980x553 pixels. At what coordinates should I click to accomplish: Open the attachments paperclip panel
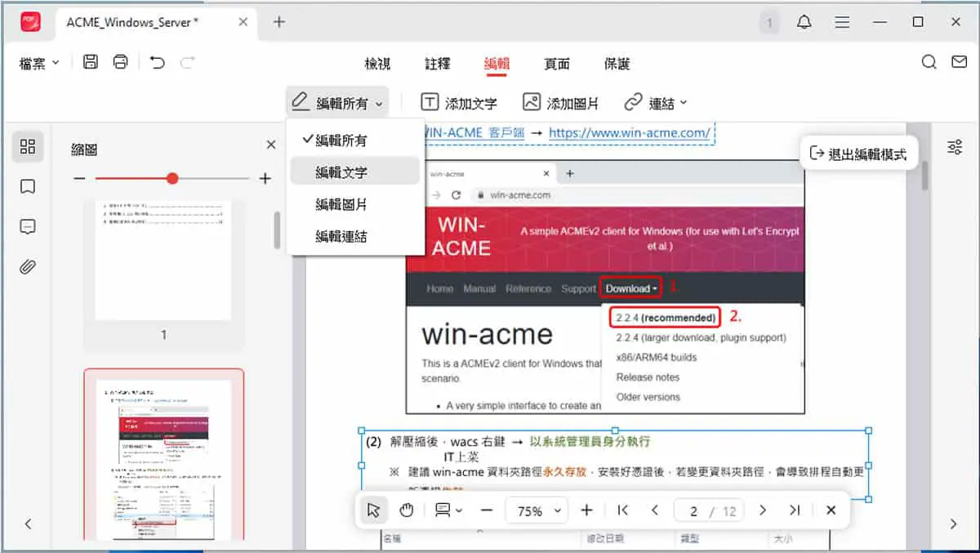28,267
